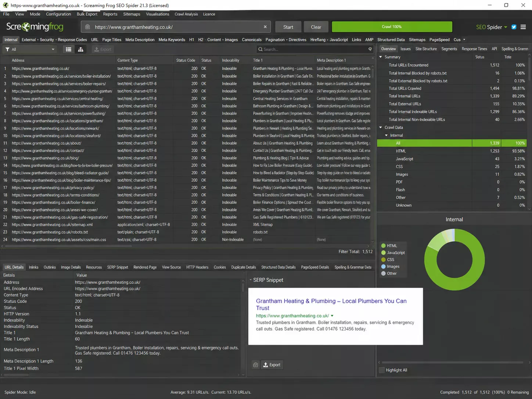Click the HTML legend color dot
This screenshot has height=399, width=532.
click(x=384, y=246)
